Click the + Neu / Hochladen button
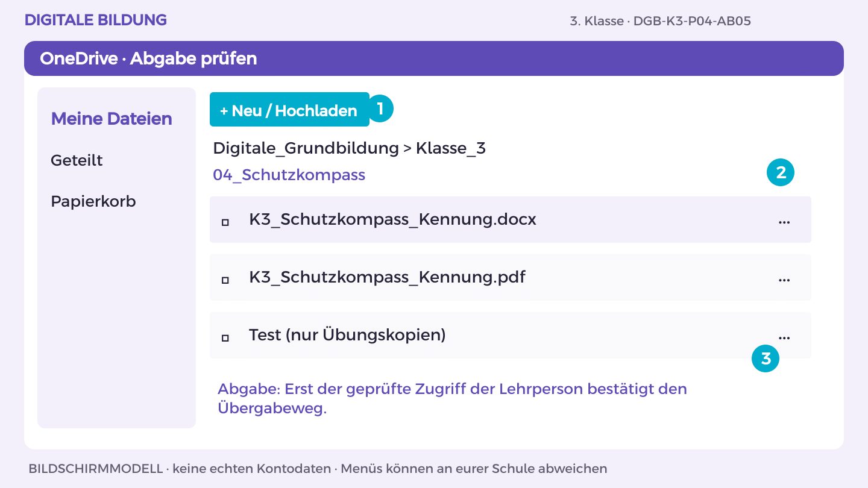Screen dimensions: 868x488 (x=289, y=109)
